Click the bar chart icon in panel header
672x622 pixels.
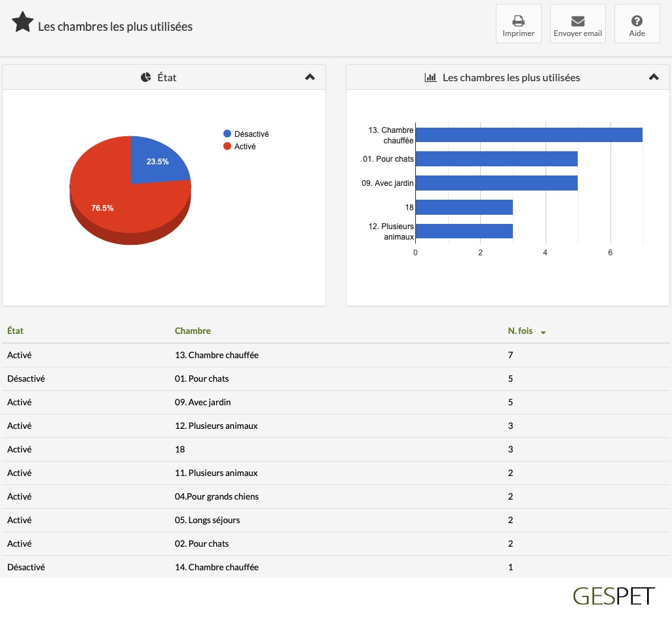(x=430, y=77)
